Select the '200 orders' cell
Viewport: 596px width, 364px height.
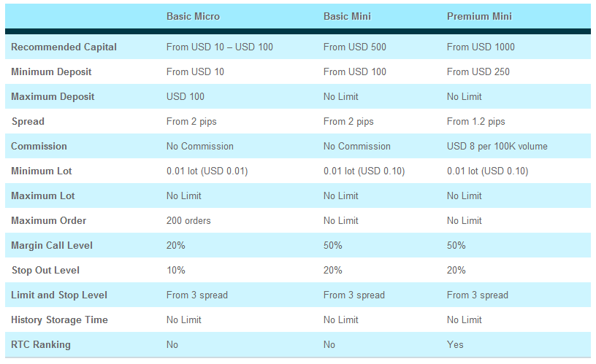[188, 220]
